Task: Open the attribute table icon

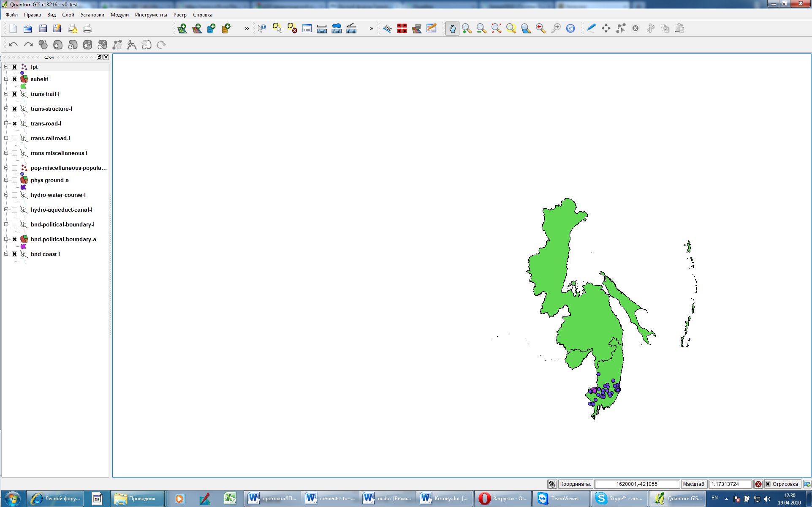Action: pos(307,29)
